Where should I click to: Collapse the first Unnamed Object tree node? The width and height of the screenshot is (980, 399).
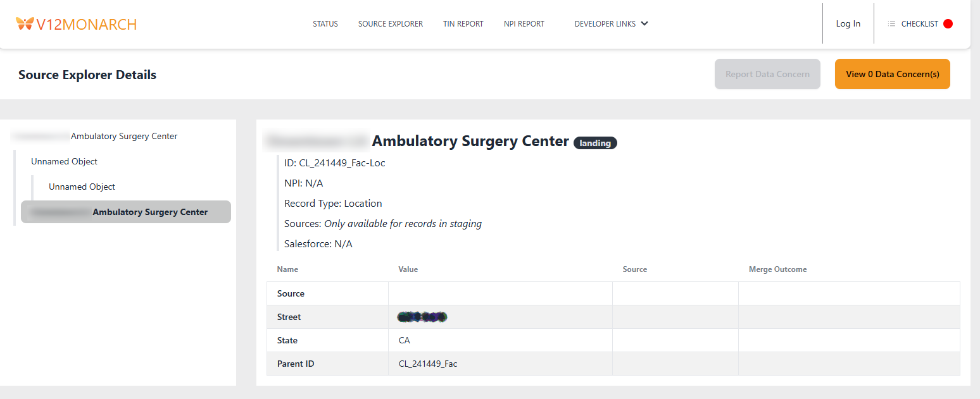64,161
